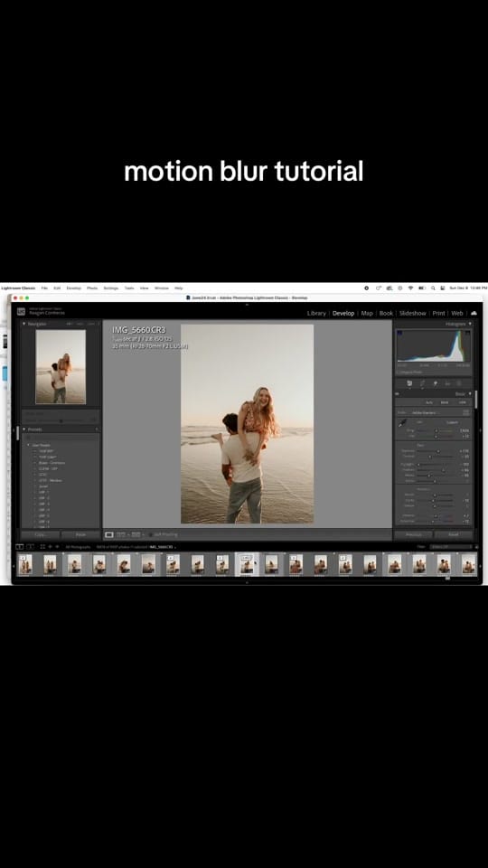Adjust the Saturation slider handle
488x868 pixels.
433,522
